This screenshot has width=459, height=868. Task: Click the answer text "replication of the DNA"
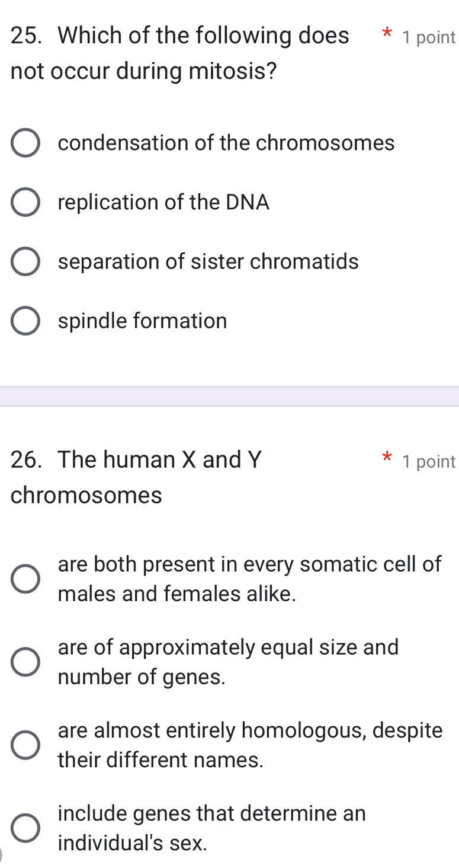click(x=163, y=202)
